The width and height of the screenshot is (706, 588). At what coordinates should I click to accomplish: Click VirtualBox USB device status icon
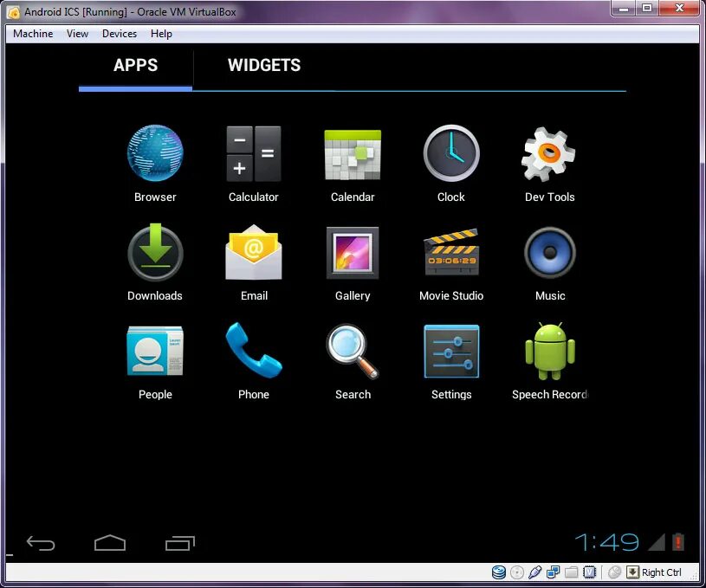click(x=534, y=572)
